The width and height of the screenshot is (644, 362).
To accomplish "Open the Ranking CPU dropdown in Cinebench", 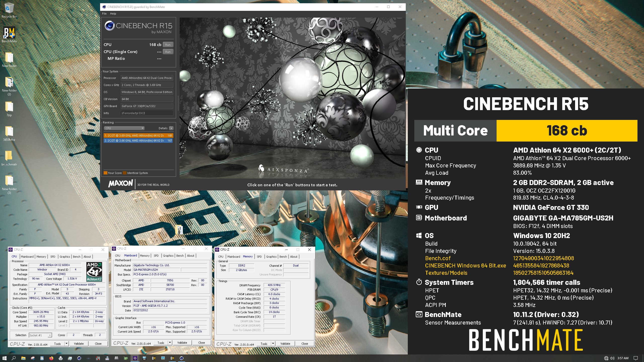I will (124, 128).
